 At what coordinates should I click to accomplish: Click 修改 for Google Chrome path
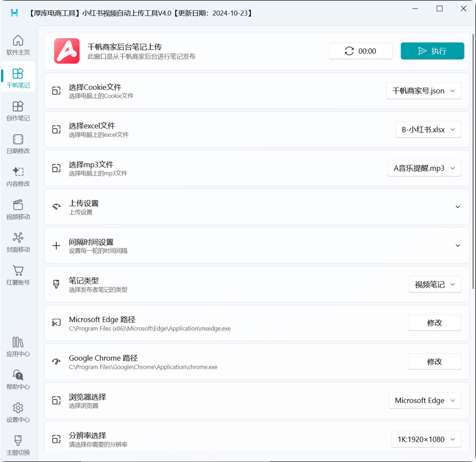point(434,362)
